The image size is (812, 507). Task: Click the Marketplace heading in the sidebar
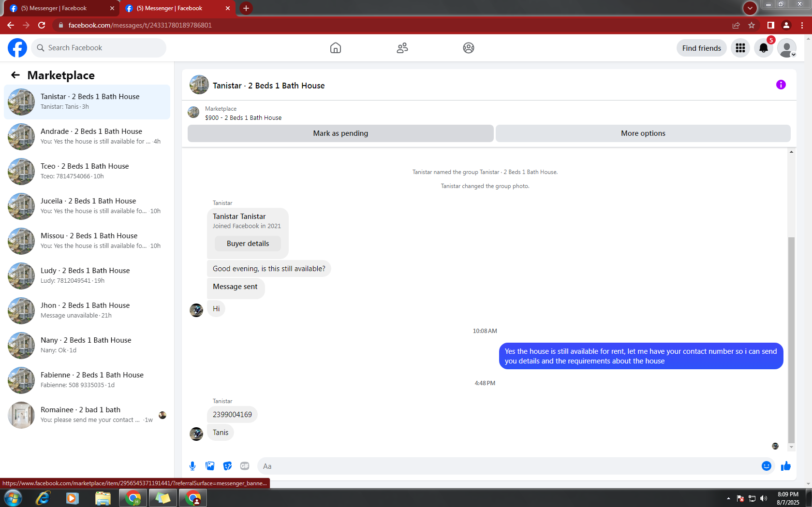click(61, 75)
